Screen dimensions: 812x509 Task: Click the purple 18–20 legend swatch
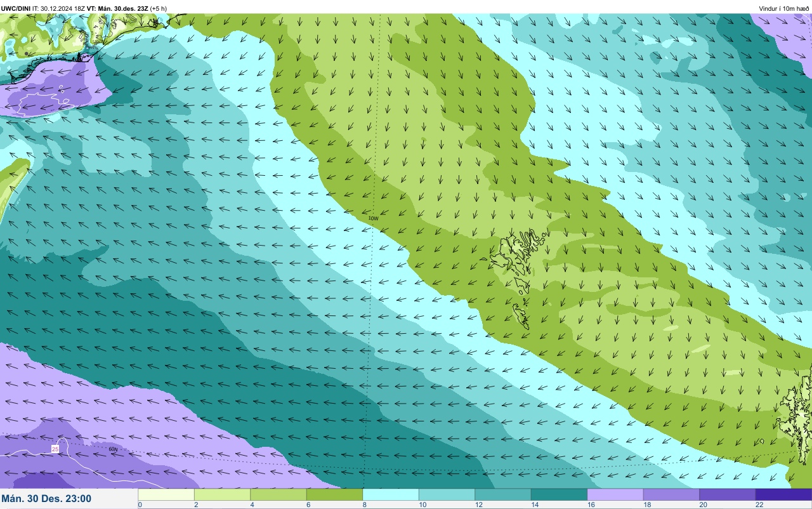point(671,494)
